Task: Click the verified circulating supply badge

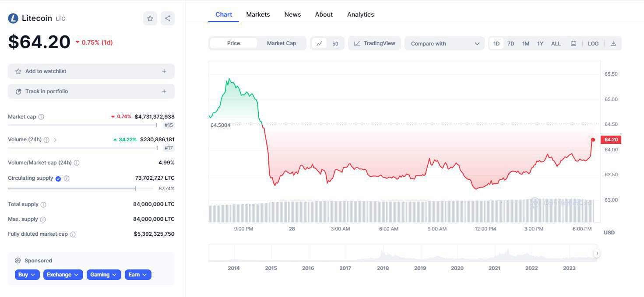Action: click(x=58, y=178)
